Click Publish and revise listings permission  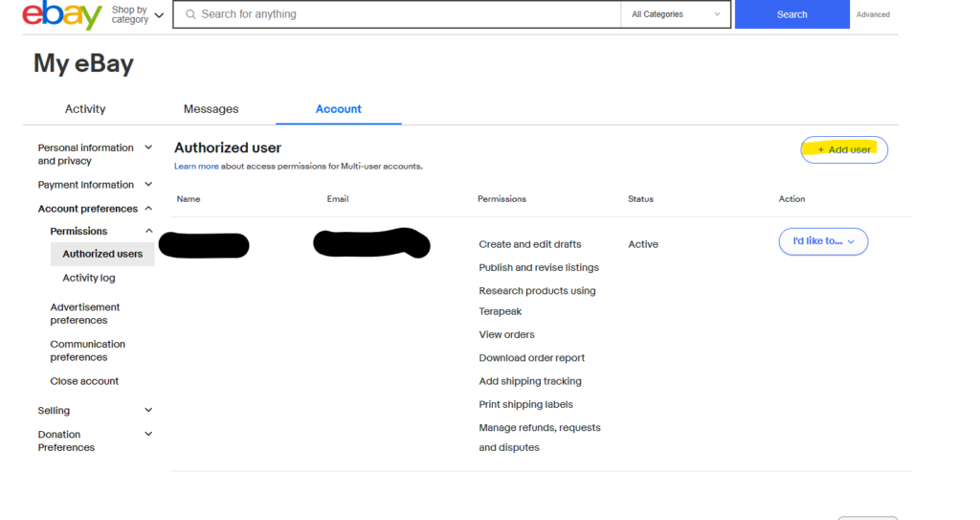coord(539,268)
